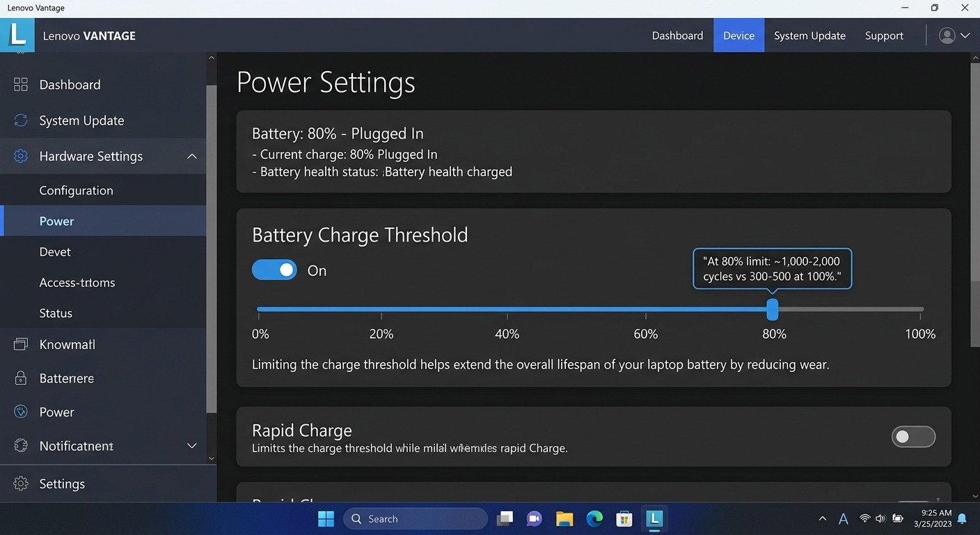Click the Dashboard grid icon in sidebar
Screen dimensions: 980x535
click(x=21, y=84)
